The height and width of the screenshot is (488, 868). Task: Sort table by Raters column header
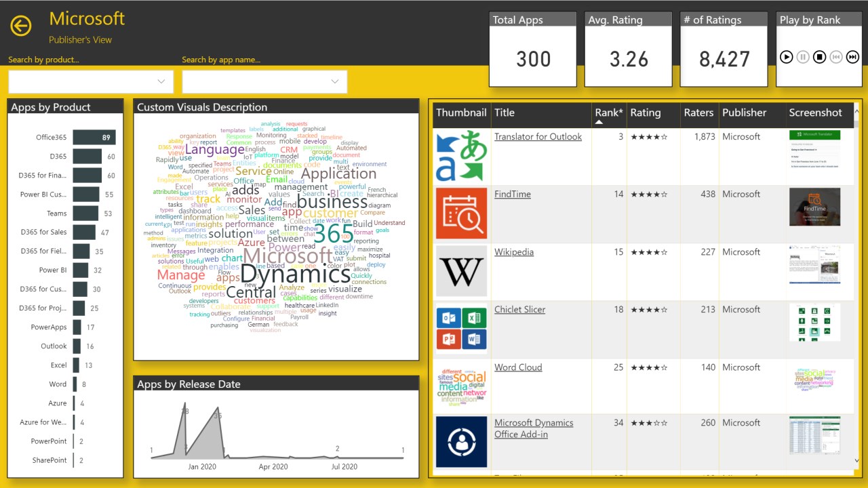(698, 113)
